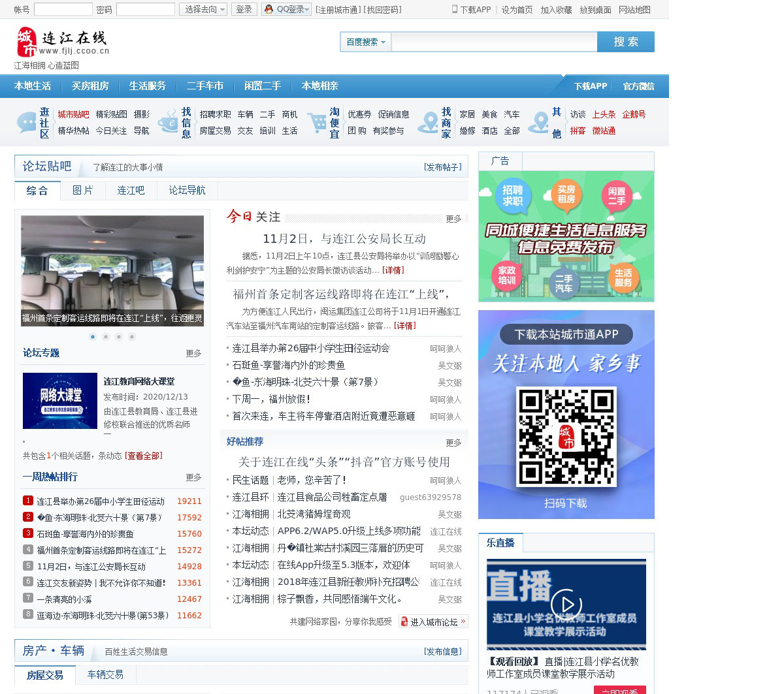Click the 注册城市通 link
The height and width of the screenshot is (694, 784).
coord(338,10)
